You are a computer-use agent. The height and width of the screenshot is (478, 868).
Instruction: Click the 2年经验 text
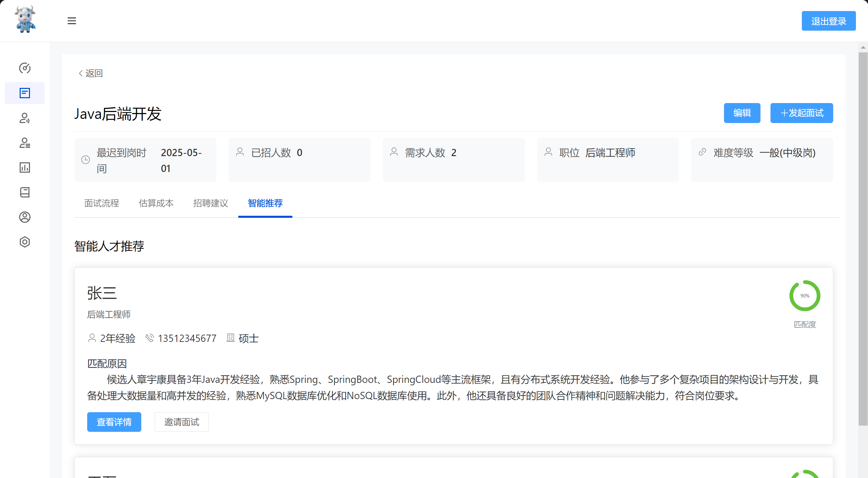coord(118,338)
